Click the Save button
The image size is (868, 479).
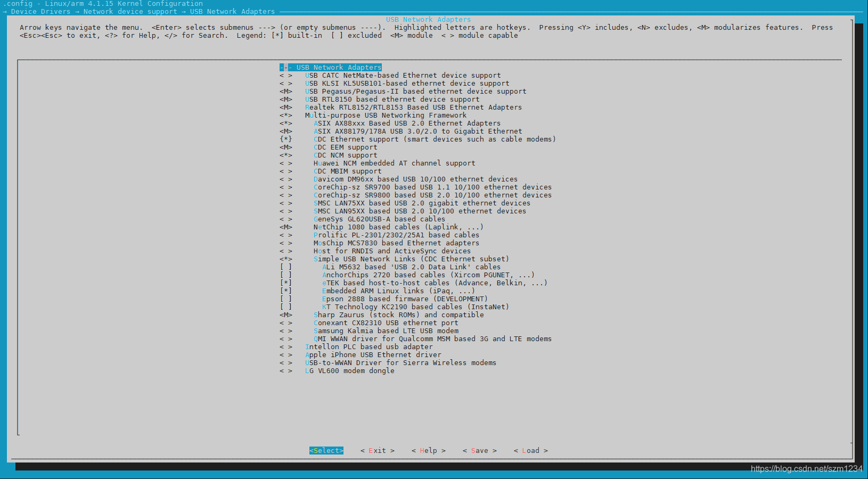480,450
